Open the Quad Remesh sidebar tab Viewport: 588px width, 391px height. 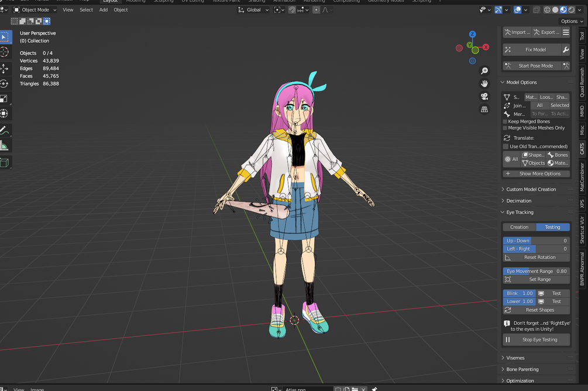(x=582, y=82)
